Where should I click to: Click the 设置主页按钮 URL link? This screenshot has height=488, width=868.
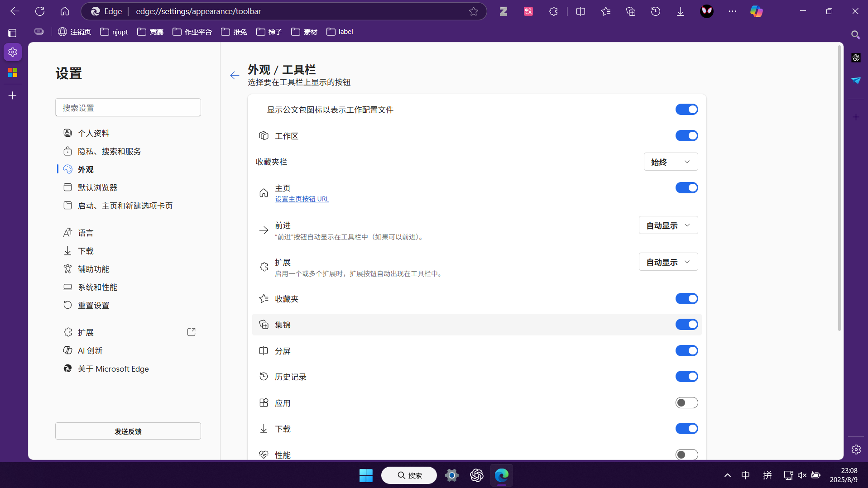click(x=302, y=199)
